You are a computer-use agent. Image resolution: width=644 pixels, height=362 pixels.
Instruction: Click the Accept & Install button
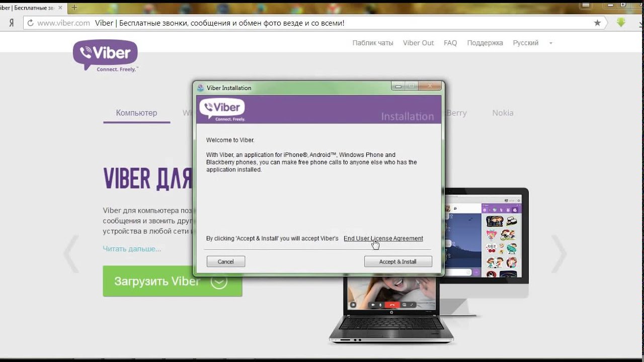(x=398, y=261)
